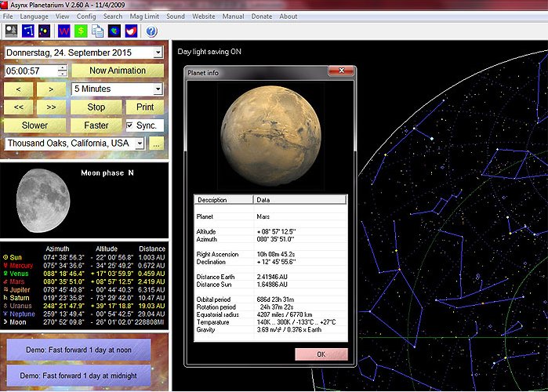
Task: Open the Manual menu
Action: [233, 16]
